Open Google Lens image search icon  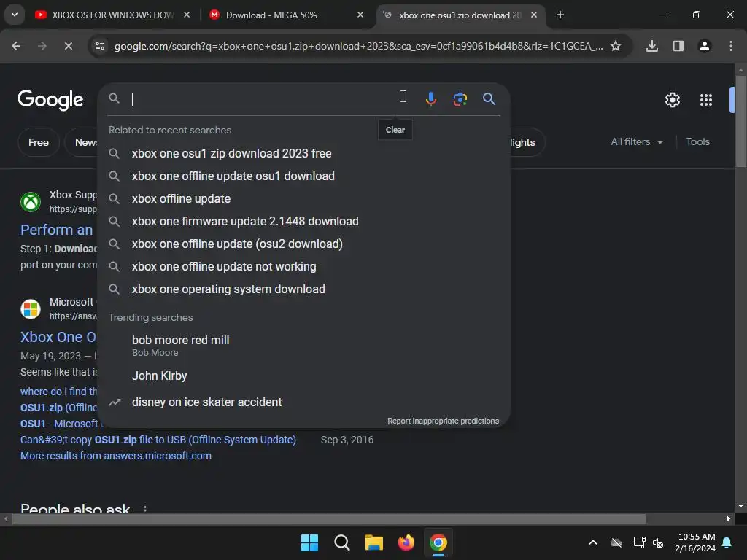pyautogui.click(x=460, y=98)
